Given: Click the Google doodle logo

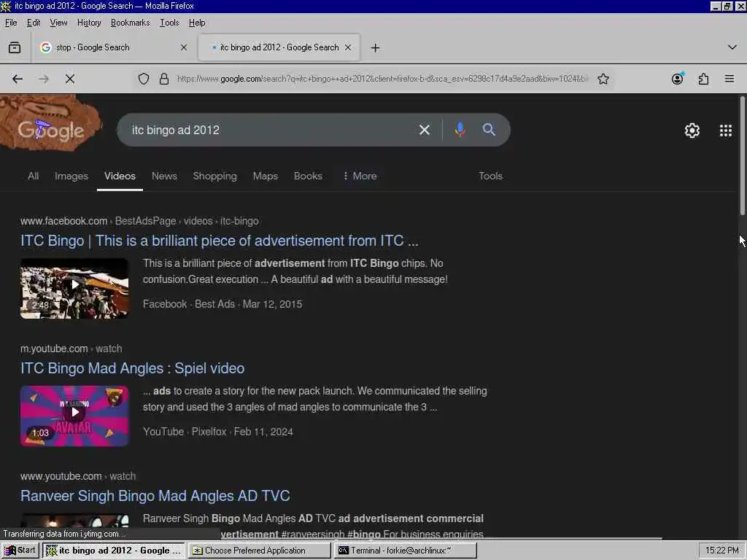Looking at the screenshot, I should click(50, 122).
